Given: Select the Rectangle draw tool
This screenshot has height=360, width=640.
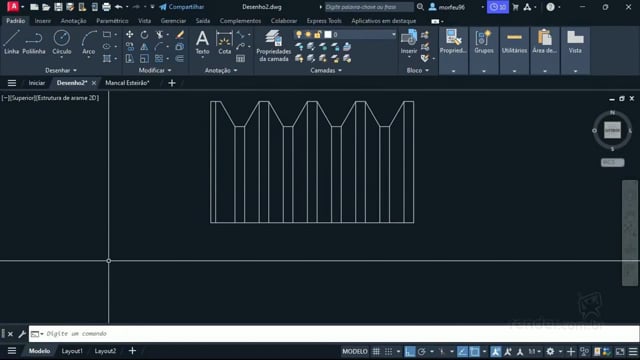Looking at the screenshot, I should [x=107, y=35].
